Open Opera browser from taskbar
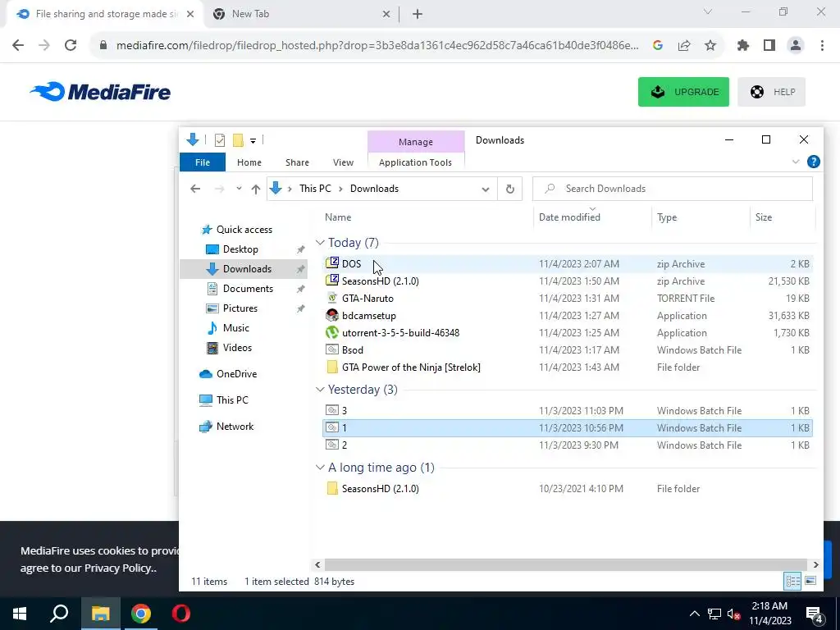Screen dimensions: 840x630 pos(181,614)
